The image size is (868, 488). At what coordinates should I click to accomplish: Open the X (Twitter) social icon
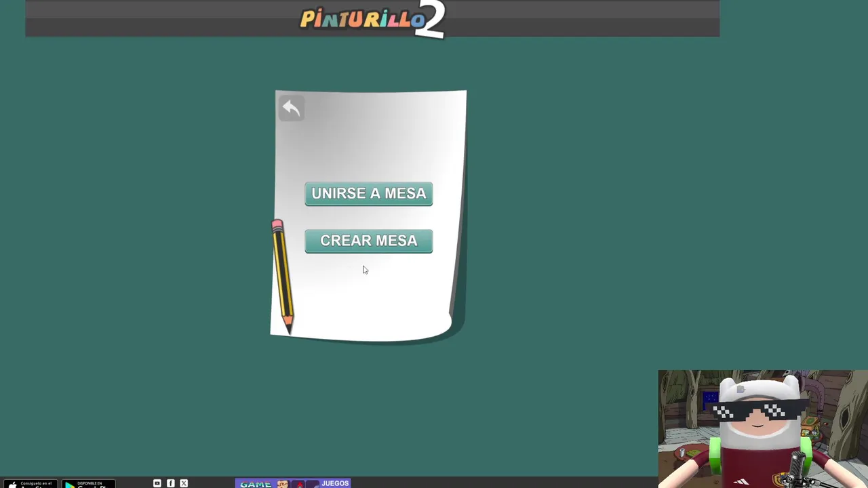[184, 483]
